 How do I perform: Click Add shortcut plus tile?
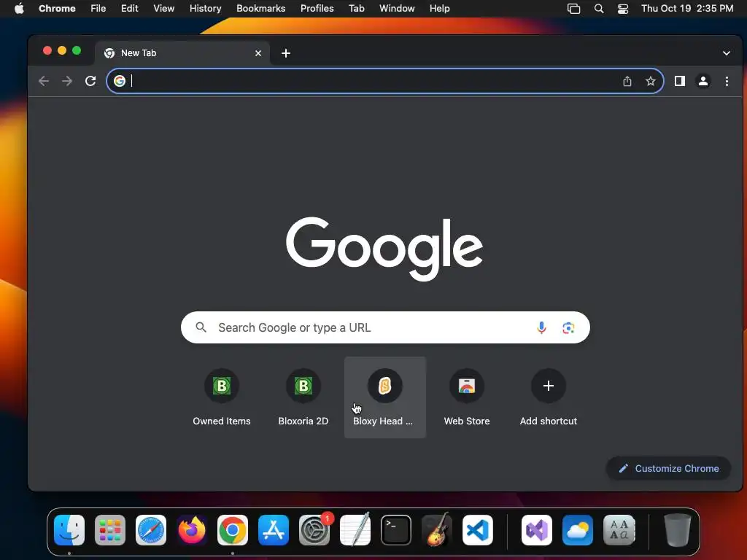pos(549,397)
